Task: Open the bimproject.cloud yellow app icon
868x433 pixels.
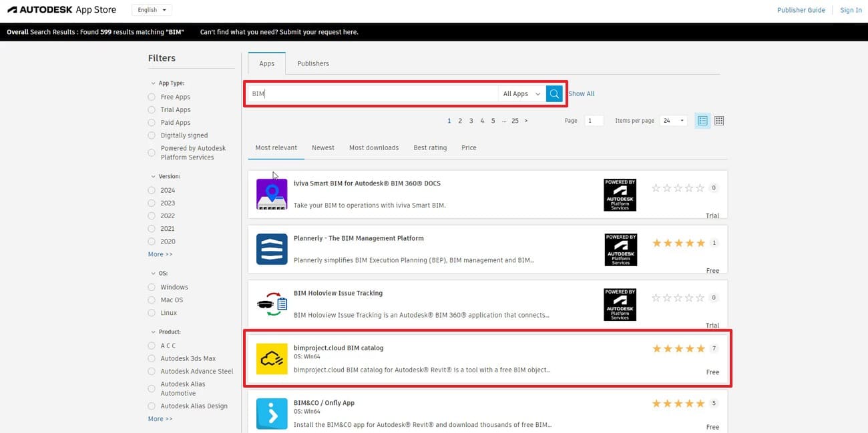Action: 272,359
